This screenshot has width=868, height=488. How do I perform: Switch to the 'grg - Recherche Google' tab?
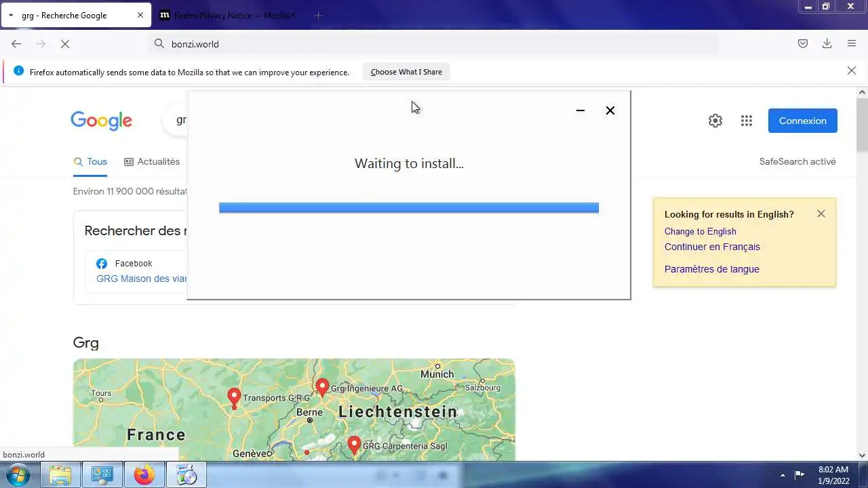pos(76,15)
